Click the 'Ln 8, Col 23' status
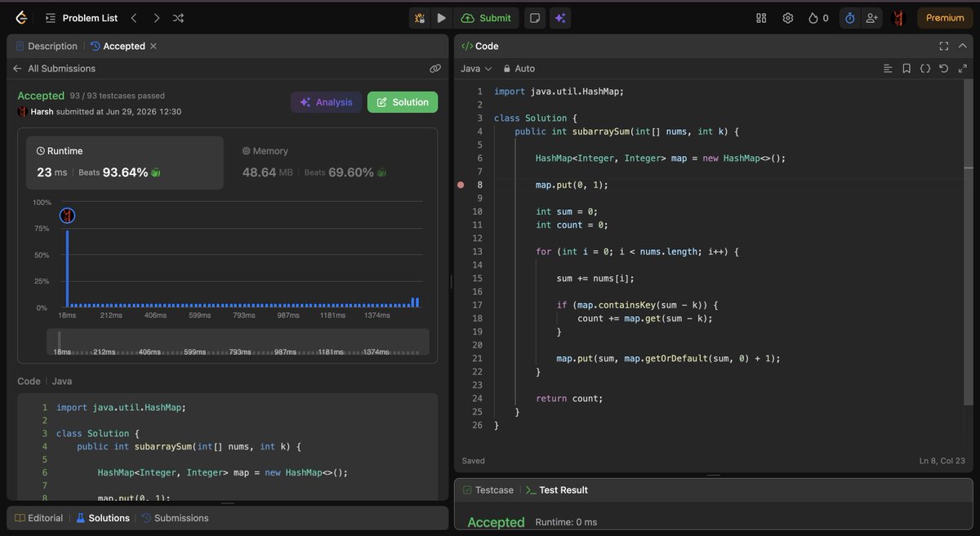Viewport: 980px width, 536px height. [x=942, y=462]
